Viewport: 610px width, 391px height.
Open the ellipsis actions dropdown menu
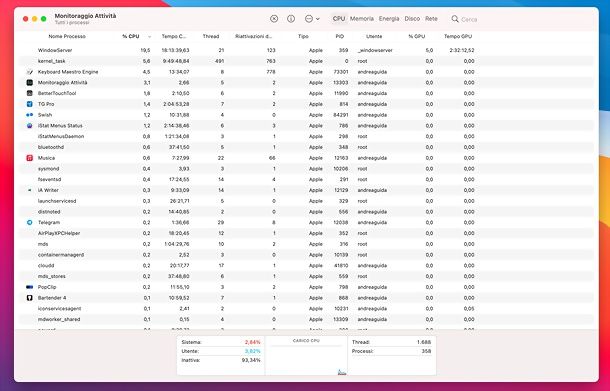click(x=312, y=19)
